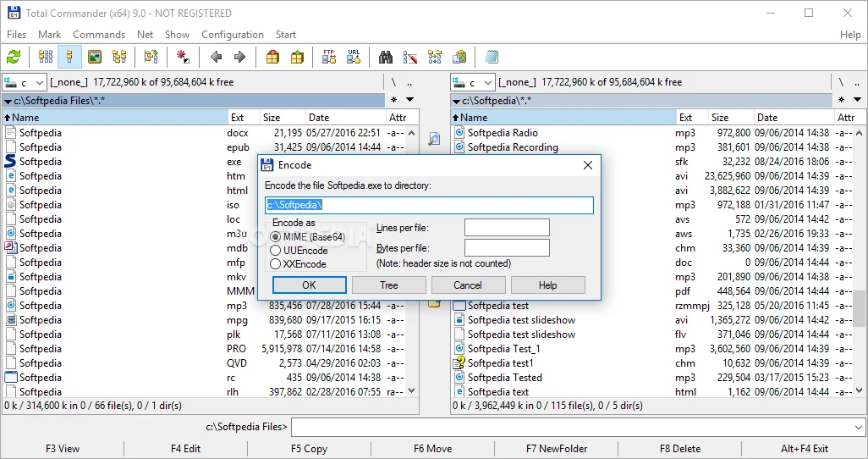Screen dimensions: 868x459
Task: Click the swap/invert selection toolbar icon
Action: pyautogui.click(x=151, y=57)
